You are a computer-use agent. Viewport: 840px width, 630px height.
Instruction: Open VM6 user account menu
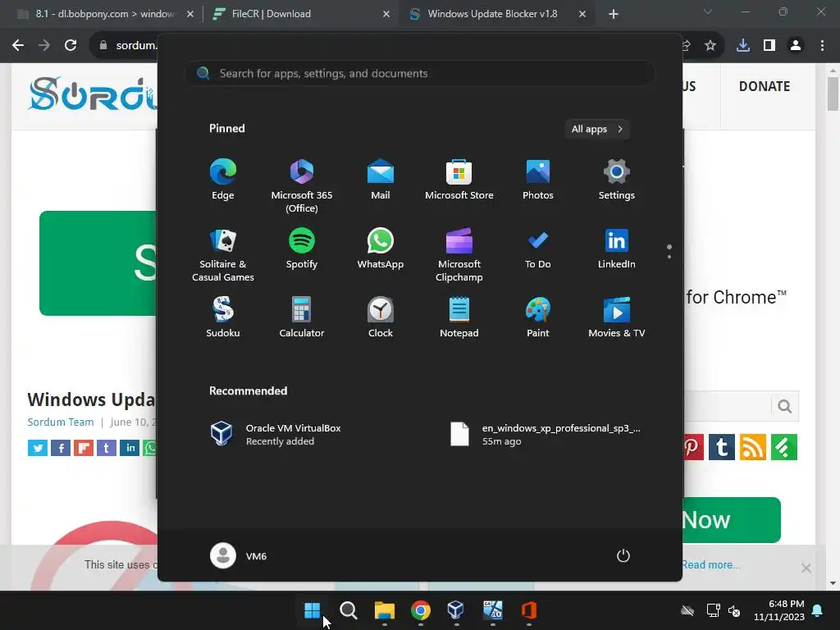239,555
